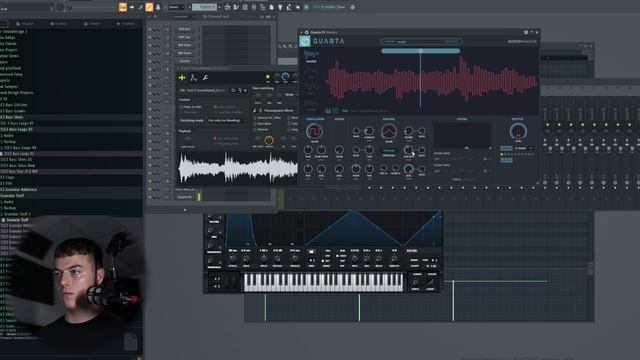Open the wrench settings tab in sampler window
Screen dimensions: 640x360
(x=205, y=78)
